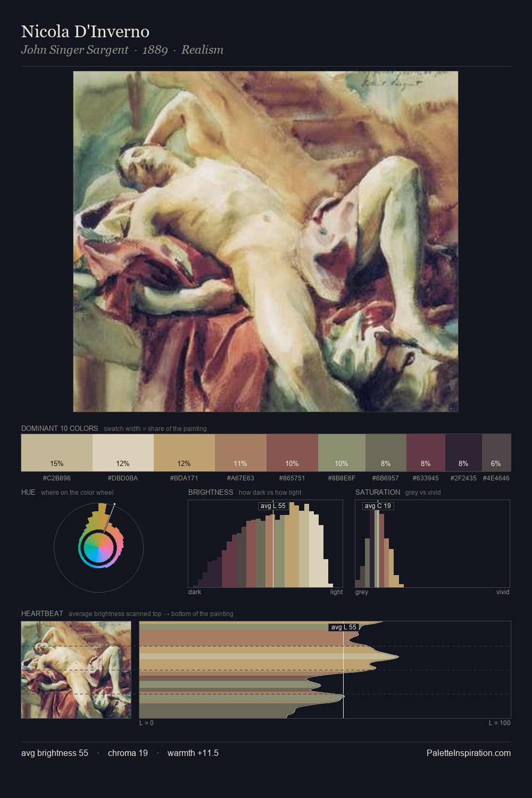The image size is (532, 798).
Task: Click the HEARTBEAT section heading
Action: tap(42, 613)
